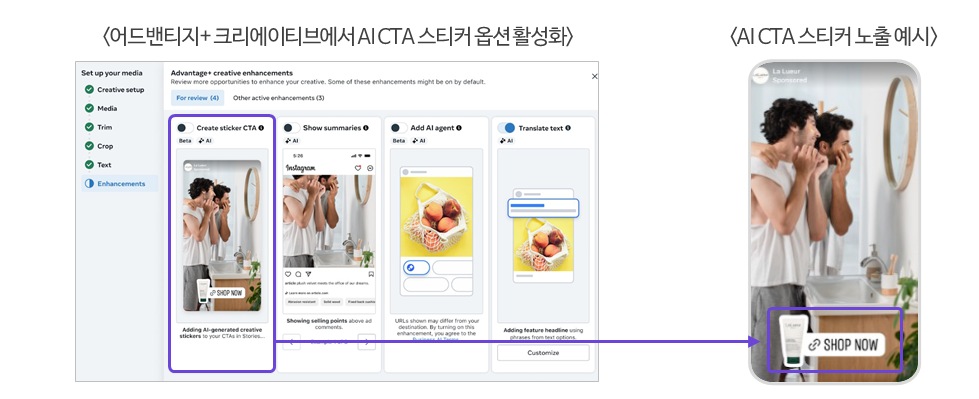Screen dimensions: 979x399
Task: Click SHOP NOW sticker in the large example
Action: 844,345
